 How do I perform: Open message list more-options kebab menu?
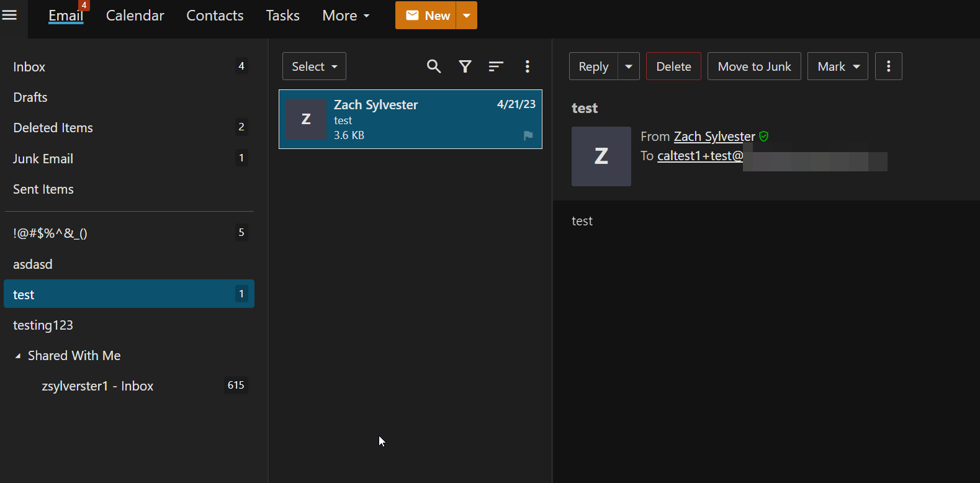point(527,66)
